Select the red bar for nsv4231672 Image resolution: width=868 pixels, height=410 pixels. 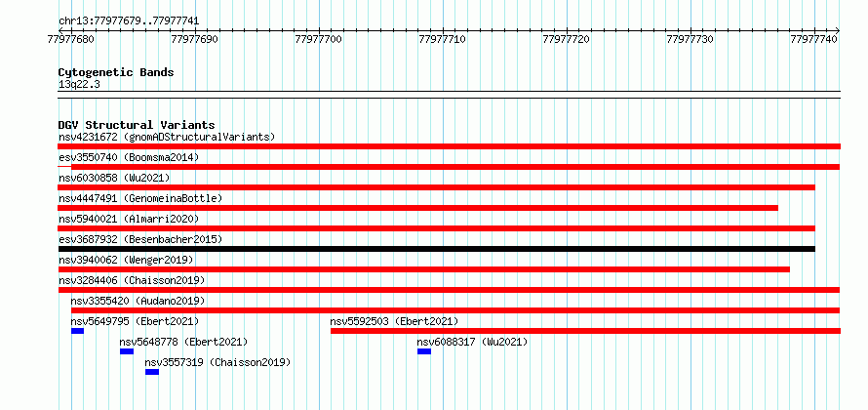click(449, 146)
